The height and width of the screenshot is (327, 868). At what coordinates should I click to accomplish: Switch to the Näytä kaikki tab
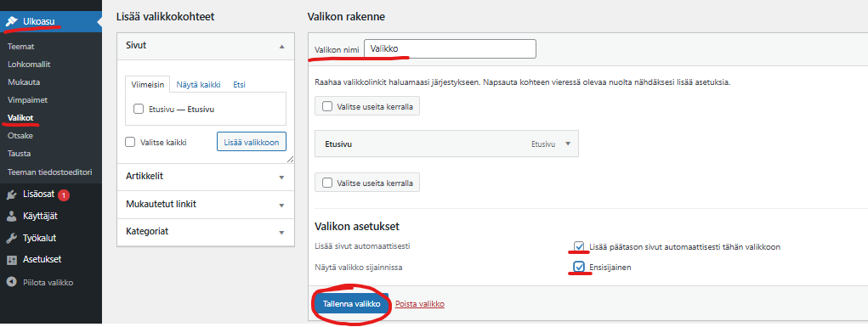click(x=198, y=85)
